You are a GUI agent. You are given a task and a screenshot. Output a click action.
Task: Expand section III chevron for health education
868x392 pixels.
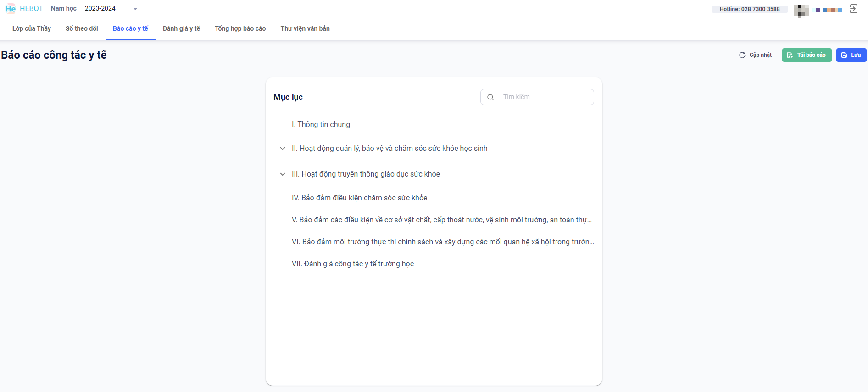click(283, 174)
